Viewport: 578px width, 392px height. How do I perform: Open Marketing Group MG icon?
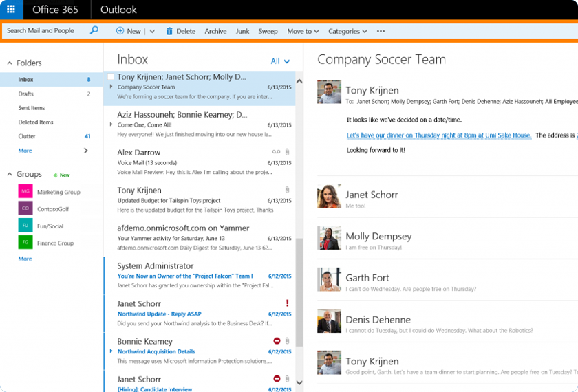pos(25,191)
